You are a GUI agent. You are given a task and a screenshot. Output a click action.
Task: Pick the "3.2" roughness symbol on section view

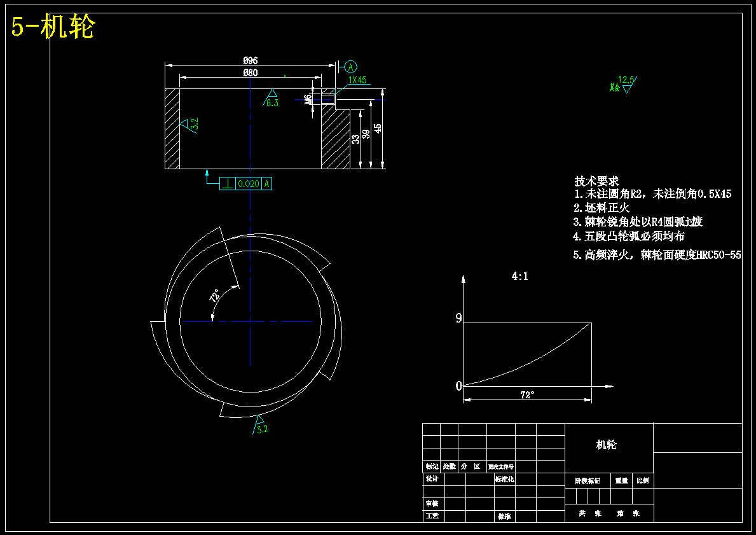click(189, 125)
